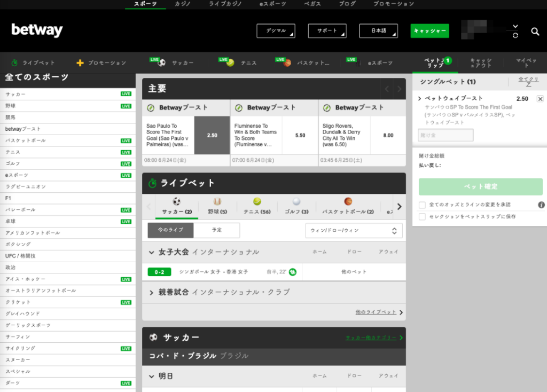Open search with the magnifier icon
The image size is (547, 392).
click(535, 32)
